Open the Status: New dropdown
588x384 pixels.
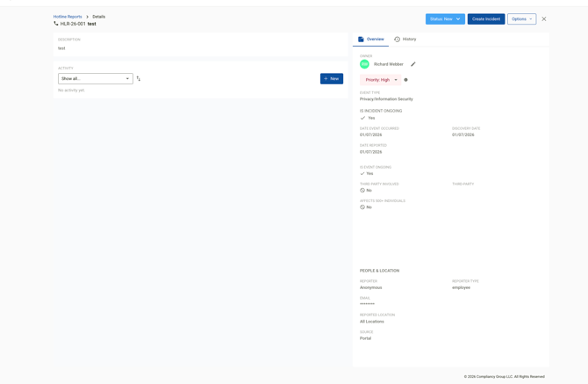tap(445, 18)
